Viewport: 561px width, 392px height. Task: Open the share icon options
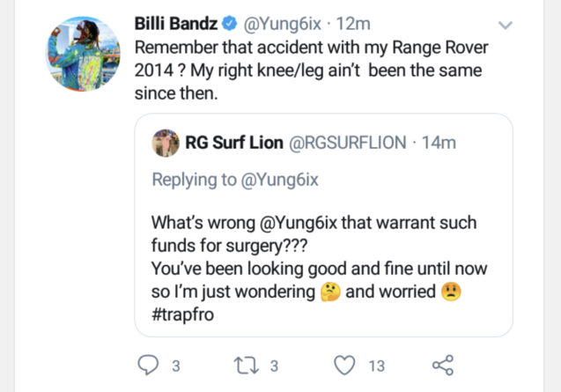pyautogui.click(x=443, y=365)
